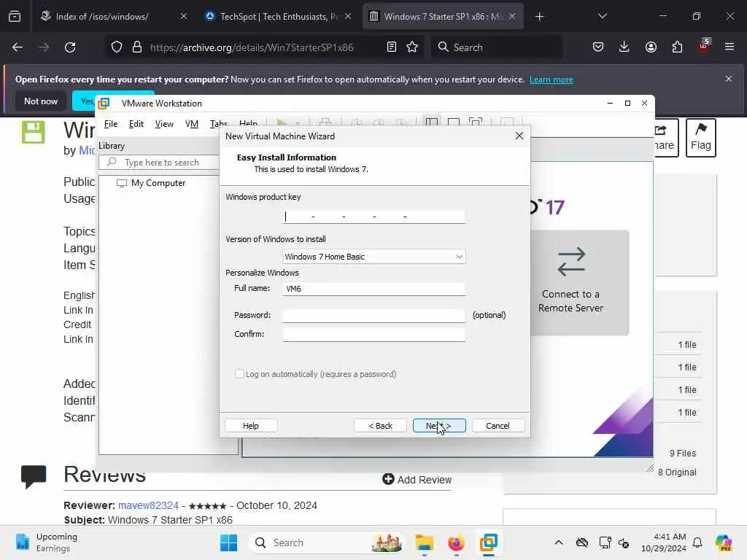Click the Full name field containing VM6
The height and width of the screenshot is (560, 747).
tap(374, 289)
